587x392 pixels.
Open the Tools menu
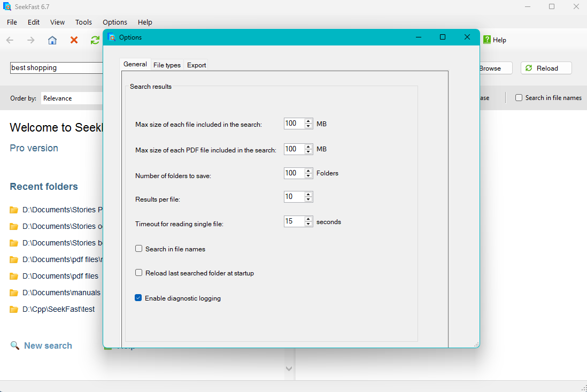(83, 22)
